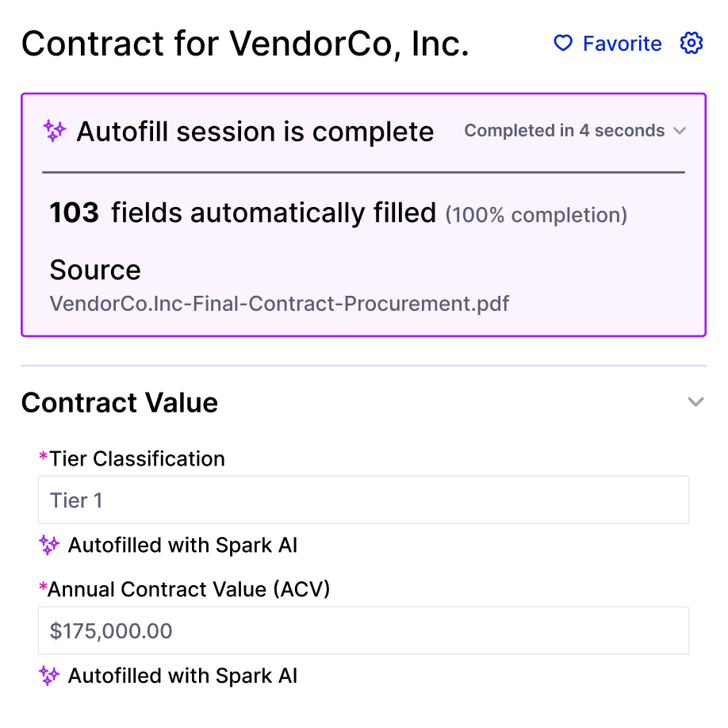
Task: Click the Annual Contract Value field showing $175,000.00
Action: point(362,630)
